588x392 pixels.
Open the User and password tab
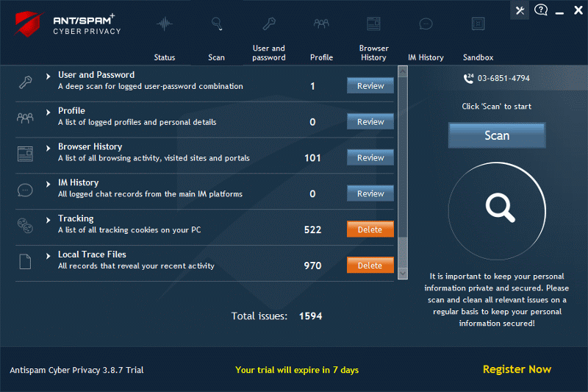[x=269, y=53]
